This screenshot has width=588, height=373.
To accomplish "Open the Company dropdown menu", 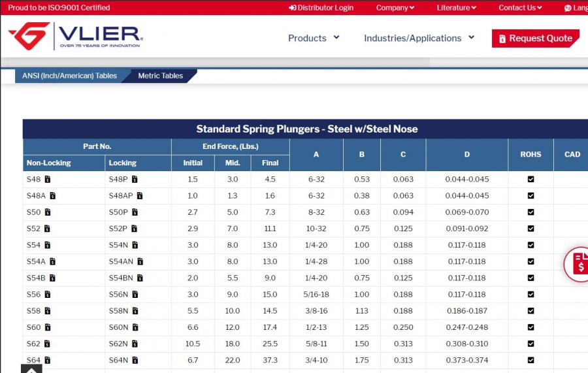I will tap(395, 7).
